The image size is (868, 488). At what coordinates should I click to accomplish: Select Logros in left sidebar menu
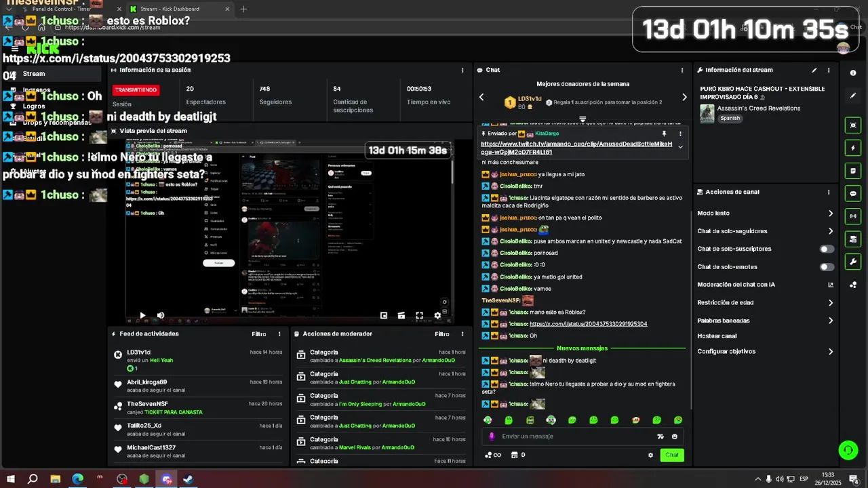34,106
